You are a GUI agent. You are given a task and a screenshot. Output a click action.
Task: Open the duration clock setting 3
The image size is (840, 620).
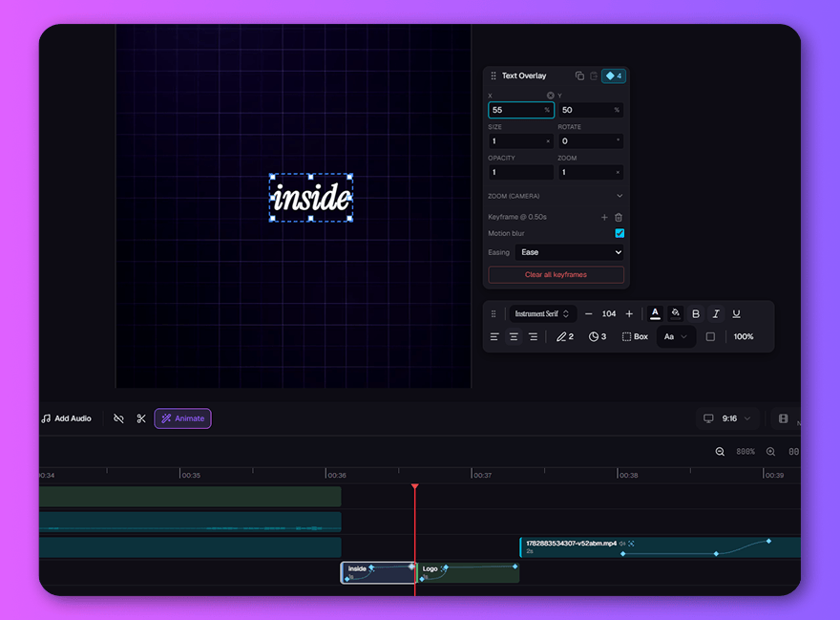pyautogui.click(x=598, y=337)
